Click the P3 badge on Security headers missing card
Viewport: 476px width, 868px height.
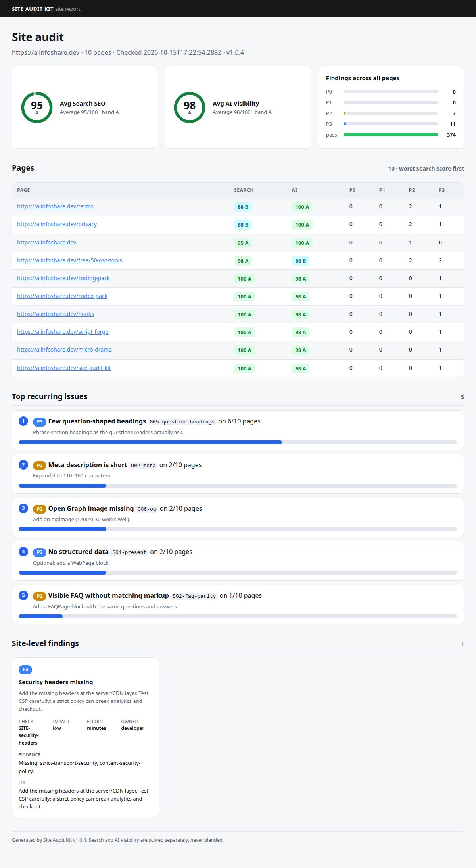coord(25,670)
